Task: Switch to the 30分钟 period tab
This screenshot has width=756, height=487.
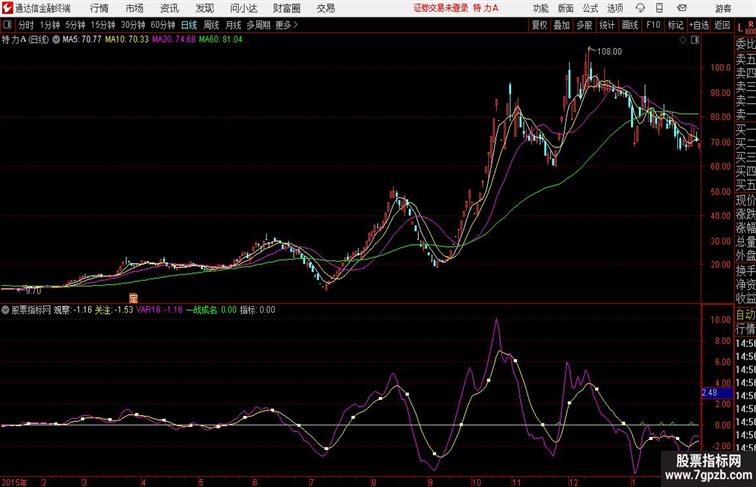Action: click(x=133, y=25)
